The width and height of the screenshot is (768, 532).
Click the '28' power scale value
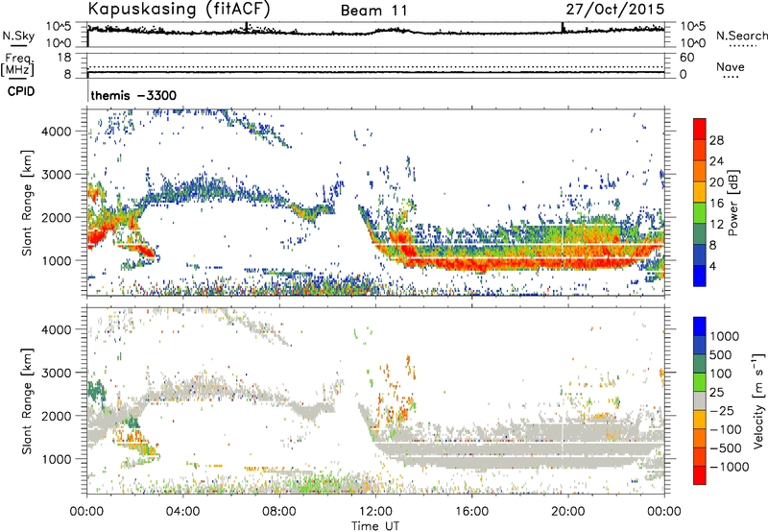[x=716, y=140]
